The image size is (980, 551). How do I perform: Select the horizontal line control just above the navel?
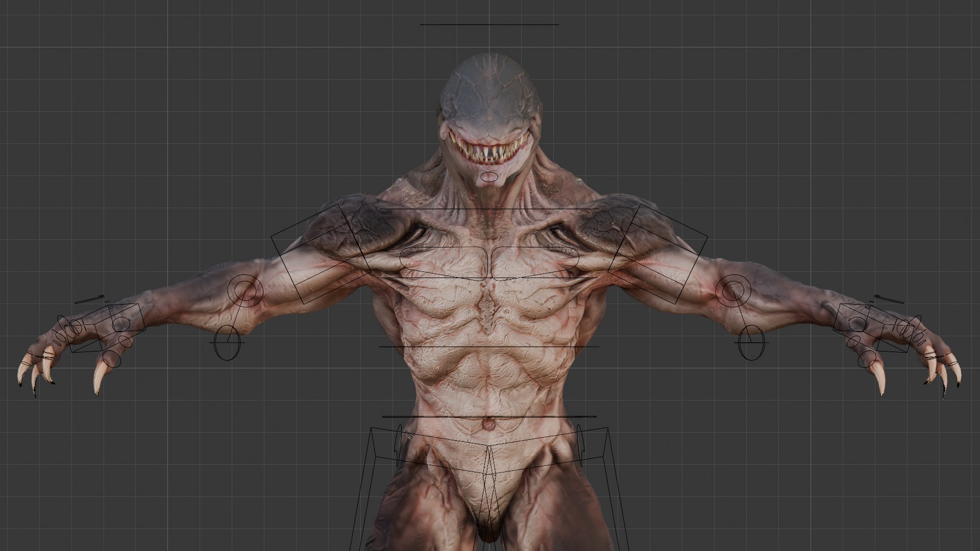tap(489, 416)
